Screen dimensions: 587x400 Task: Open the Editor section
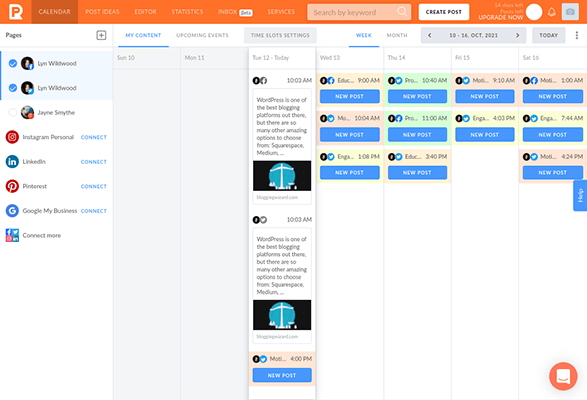pyautogui.click(x=145, y=12)
